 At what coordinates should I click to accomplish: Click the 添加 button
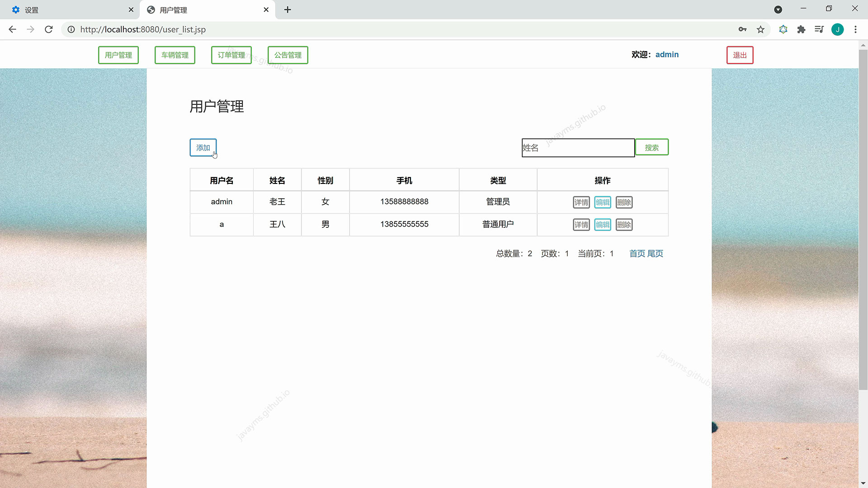click(x=203, y=148)
